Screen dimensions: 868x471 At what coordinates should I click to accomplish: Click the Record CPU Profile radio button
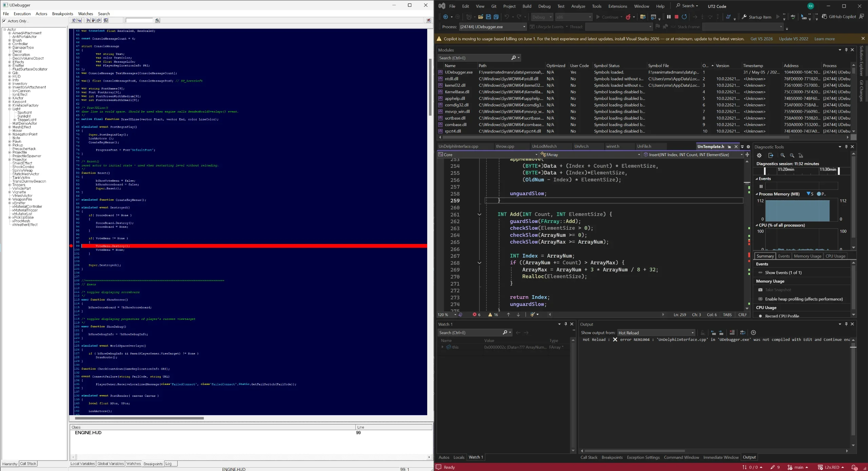[x=761, y=316]
